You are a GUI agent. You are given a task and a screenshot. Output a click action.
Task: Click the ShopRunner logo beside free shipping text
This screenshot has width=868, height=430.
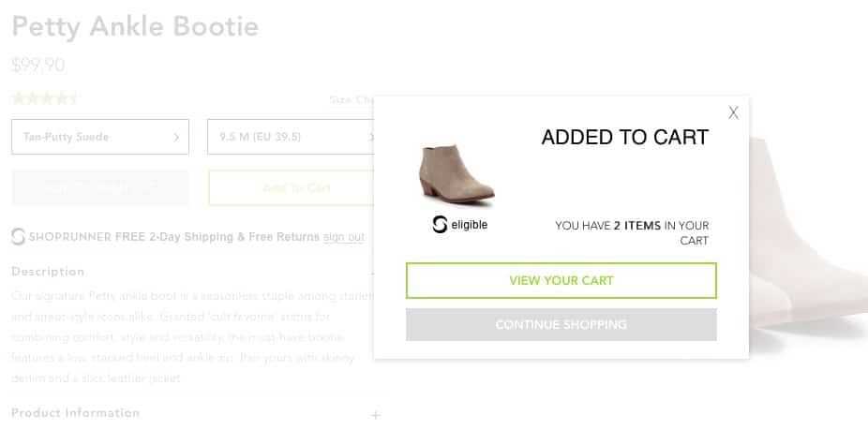(x=18, y=237)
